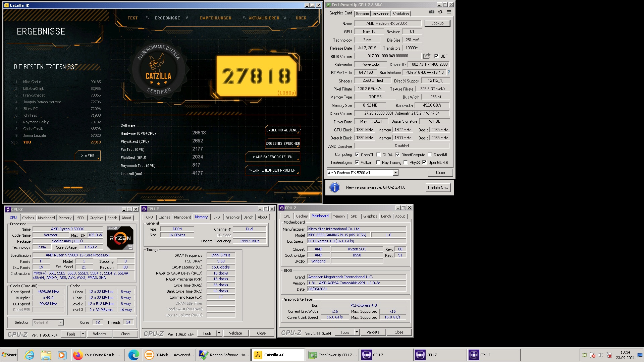
Task: Toggle the DirectML checkbox
Action: pyautogui.click(x=430, y=155)
